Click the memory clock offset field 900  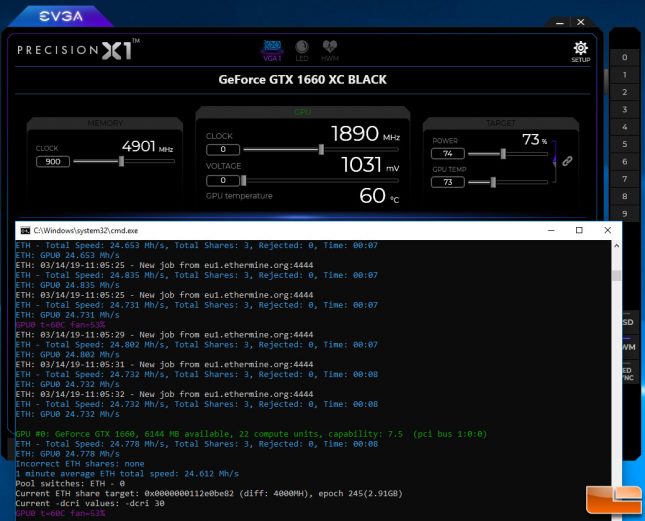53,162
